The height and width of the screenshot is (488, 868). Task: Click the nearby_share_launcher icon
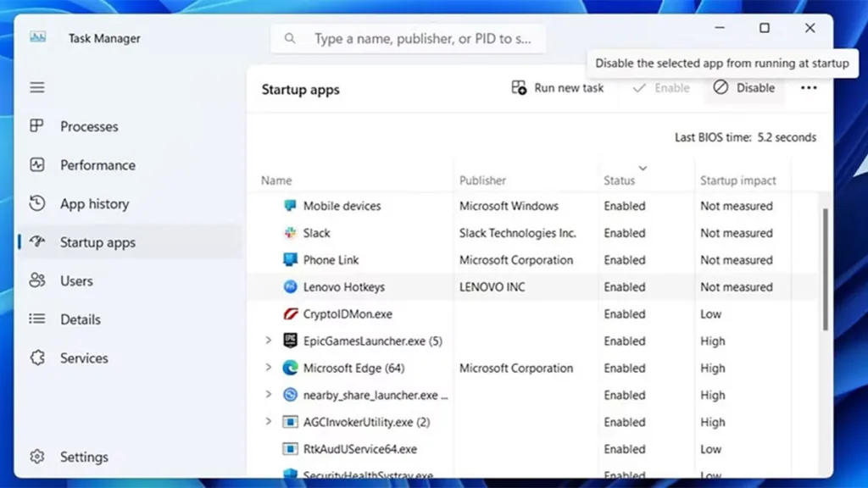tap(290, 395)
